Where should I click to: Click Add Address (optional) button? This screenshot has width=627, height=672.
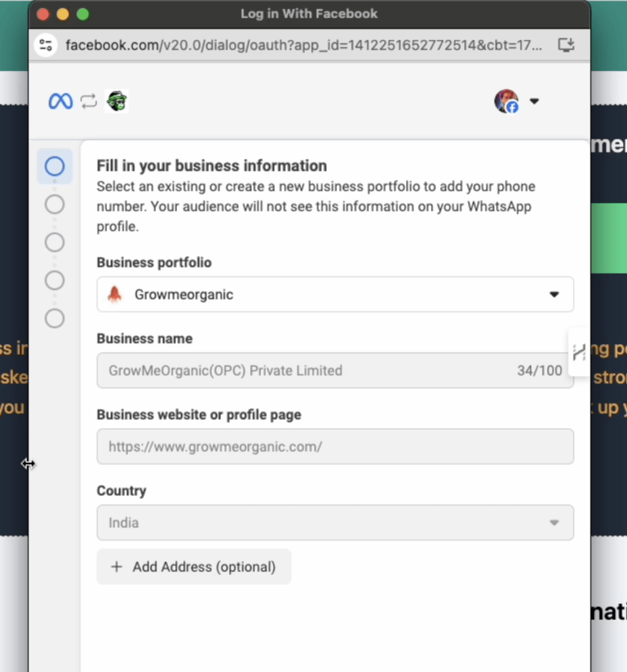194,567
